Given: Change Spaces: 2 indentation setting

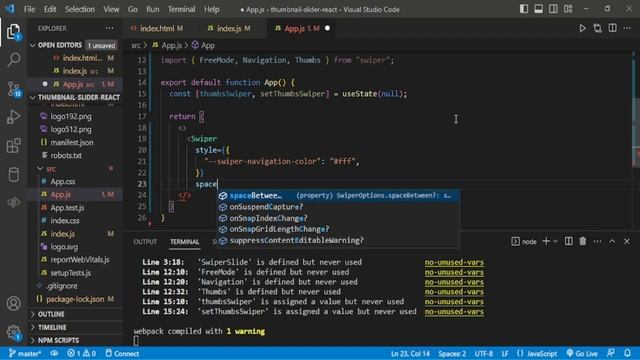Looking at the screenshot, I should pyautogui.click(x=452, y=353).
